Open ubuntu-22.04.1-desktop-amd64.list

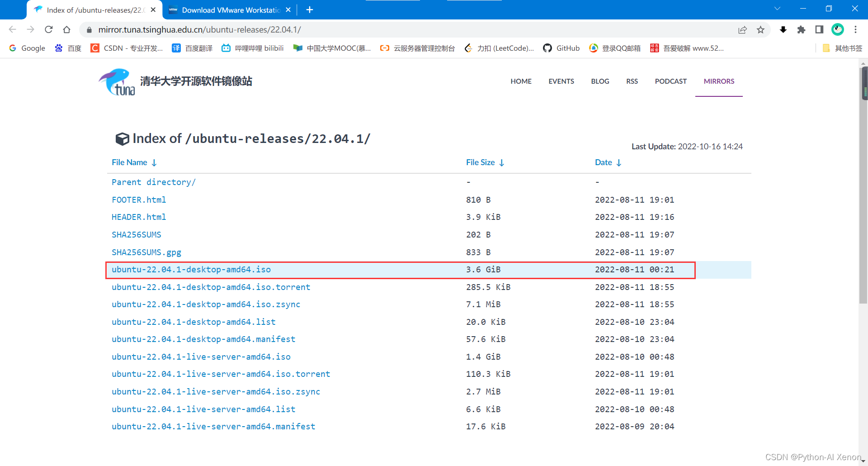pos(193,322)
